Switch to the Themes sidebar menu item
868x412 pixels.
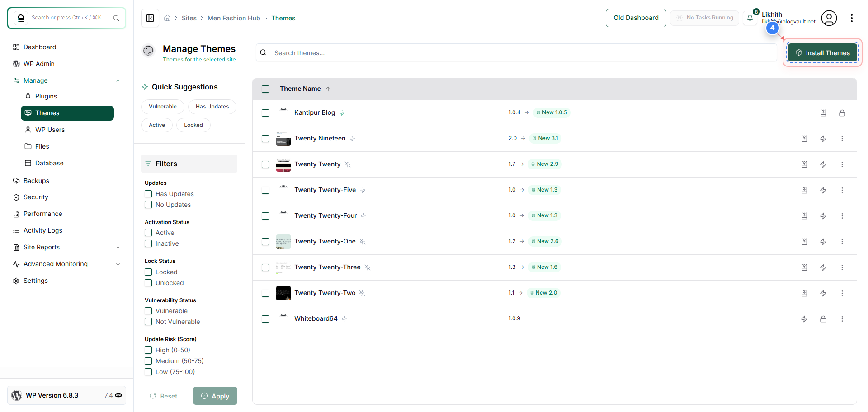tap(47, 113)
